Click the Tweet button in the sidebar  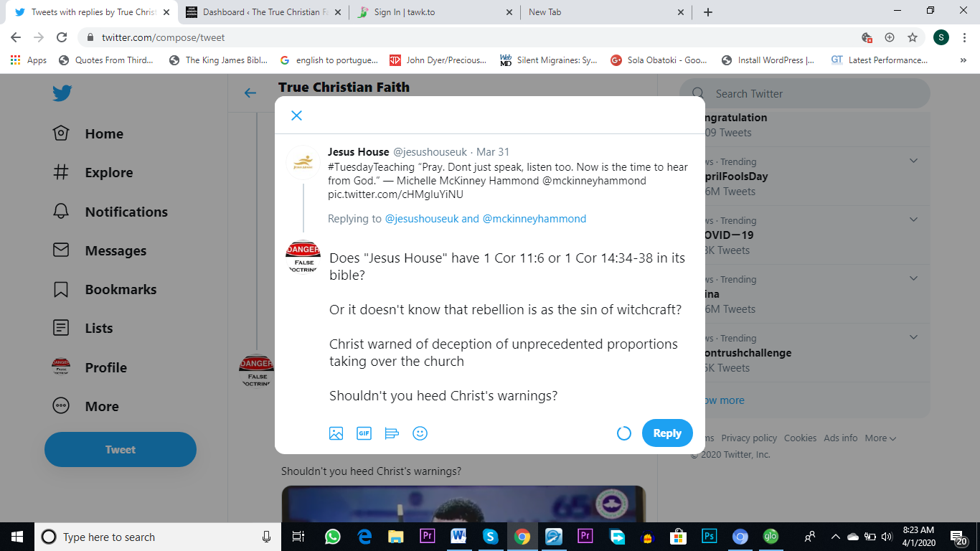pyautogui.click(x=121, y=450)
